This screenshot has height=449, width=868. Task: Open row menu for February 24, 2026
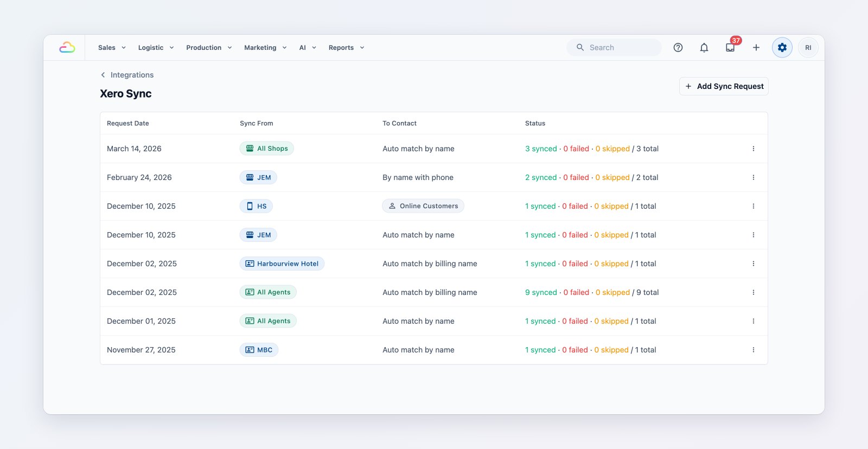click(754, 177)
